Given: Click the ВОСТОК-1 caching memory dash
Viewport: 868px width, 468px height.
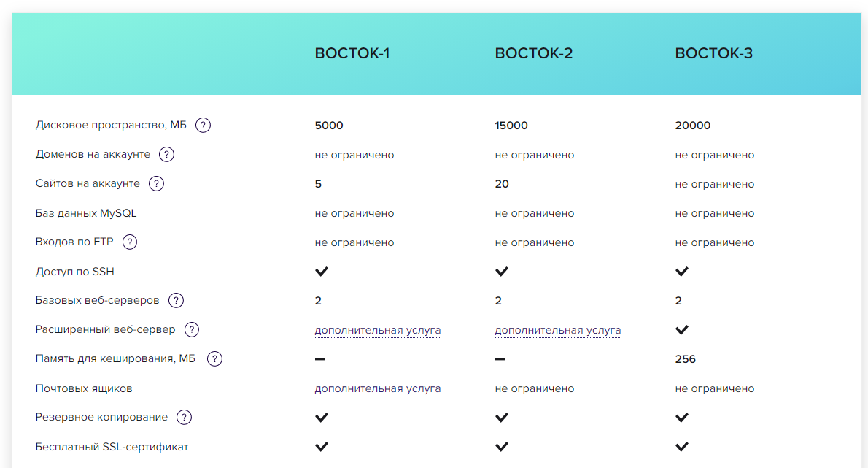Looking at the screenshot, I should (320, 359).
